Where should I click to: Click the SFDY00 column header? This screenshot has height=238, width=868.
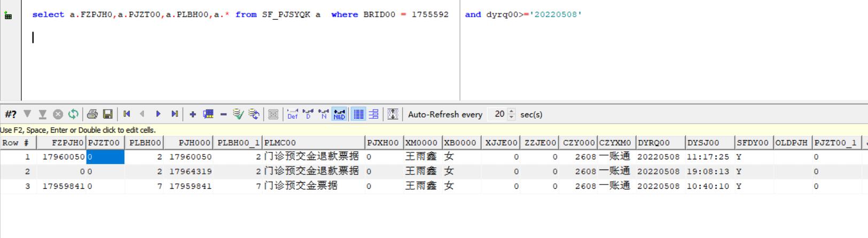754,143
